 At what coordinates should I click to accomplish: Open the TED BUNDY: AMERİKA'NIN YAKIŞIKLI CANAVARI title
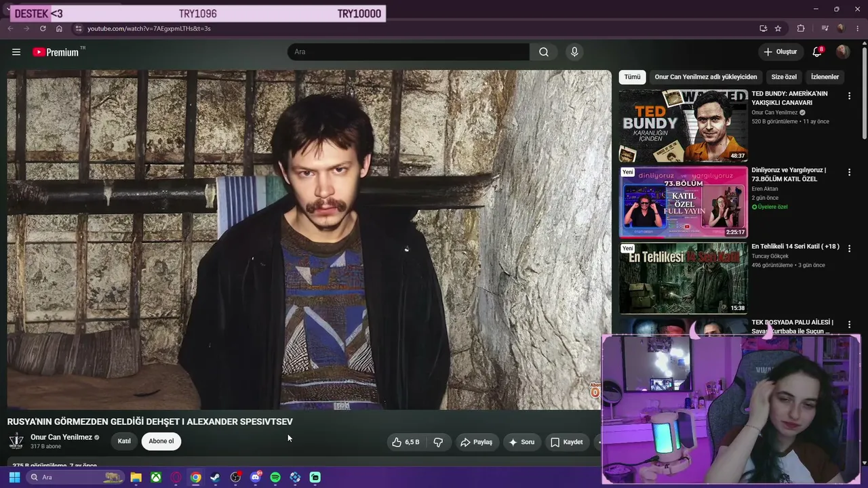tap(789, 98)
